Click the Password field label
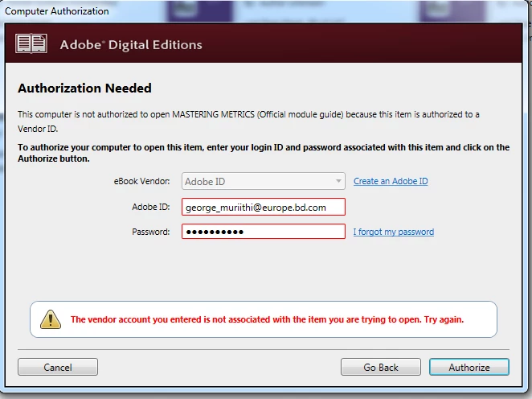The height and width of the screenshot is (399, 532). click(150, 232)
